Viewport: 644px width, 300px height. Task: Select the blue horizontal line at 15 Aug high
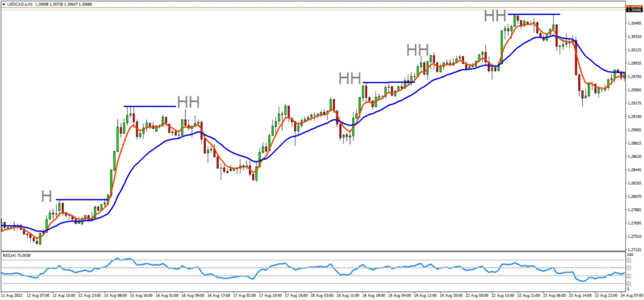[x=149, y=106]
